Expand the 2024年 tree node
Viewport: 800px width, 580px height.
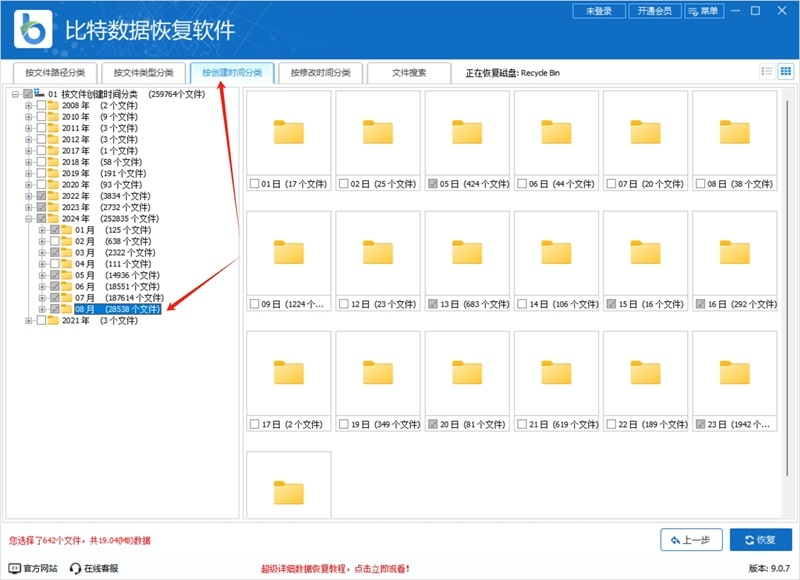[27, 220]
